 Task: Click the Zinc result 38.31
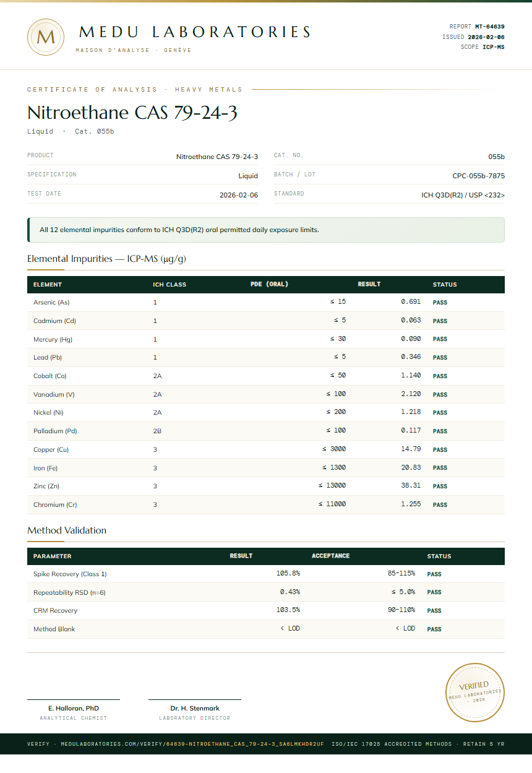pyautogui.click(x=411, y=486)
